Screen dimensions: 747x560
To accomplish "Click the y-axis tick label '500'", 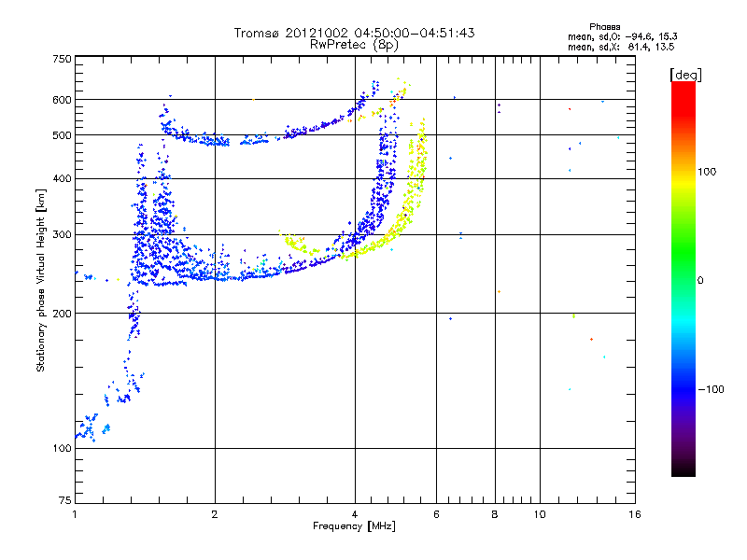I will coord(63,135).
